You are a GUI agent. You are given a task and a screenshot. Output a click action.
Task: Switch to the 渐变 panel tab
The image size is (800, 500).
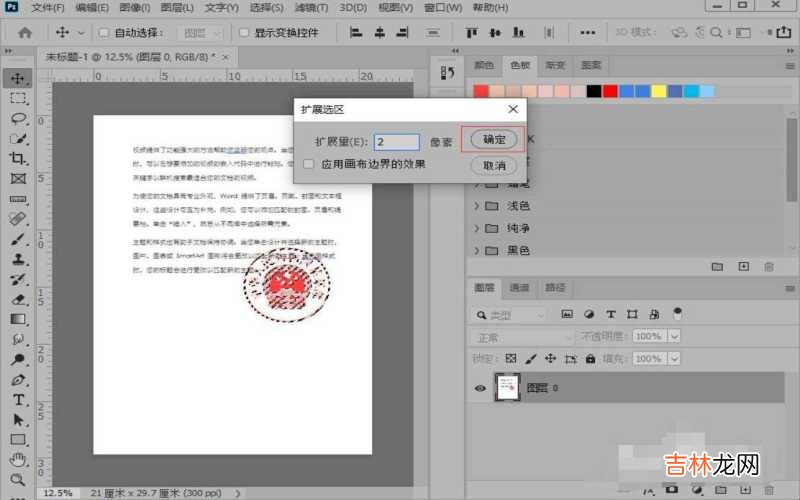(x=556, y=65)
